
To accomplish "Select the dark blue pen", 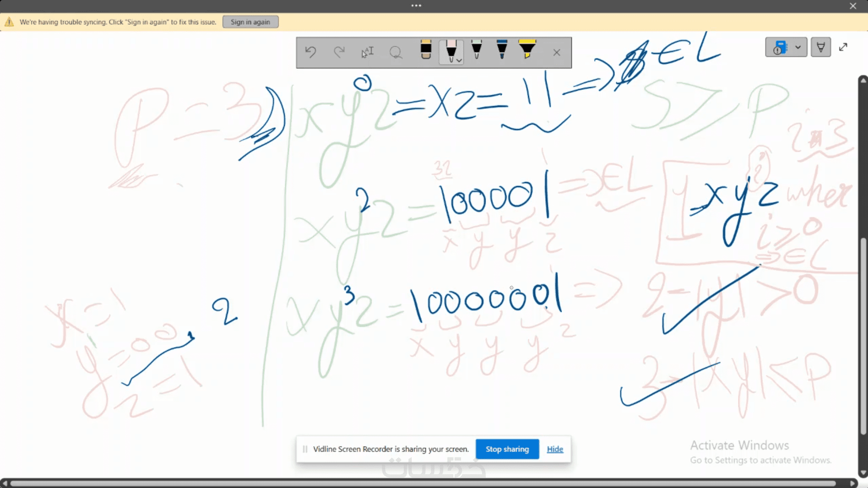I will (x=502, y=50).
